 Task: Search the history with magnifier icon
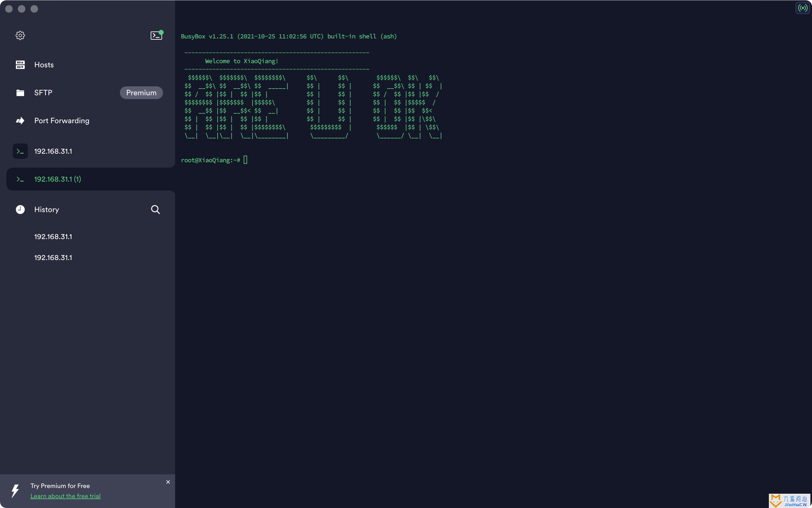click(155, 210)
